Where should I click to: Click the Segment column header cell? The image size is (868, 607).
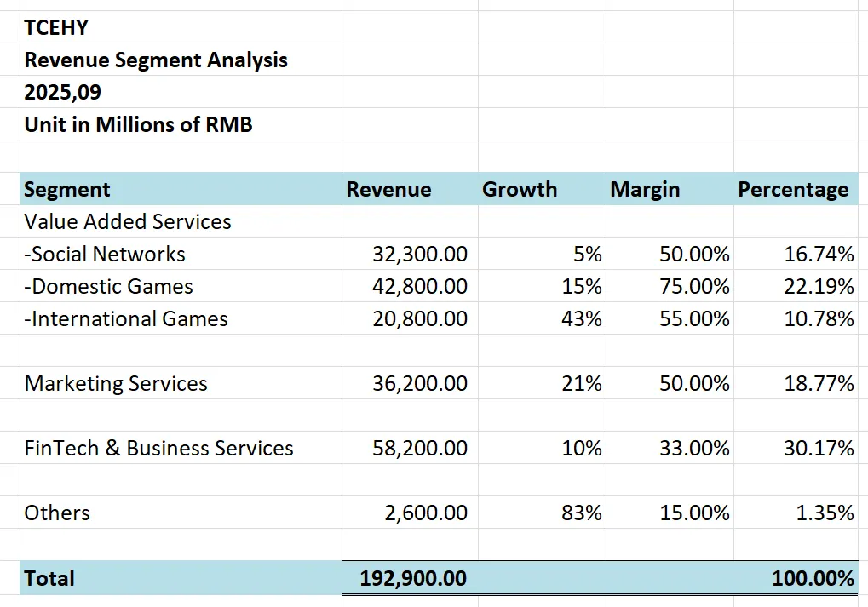point(67,189)
